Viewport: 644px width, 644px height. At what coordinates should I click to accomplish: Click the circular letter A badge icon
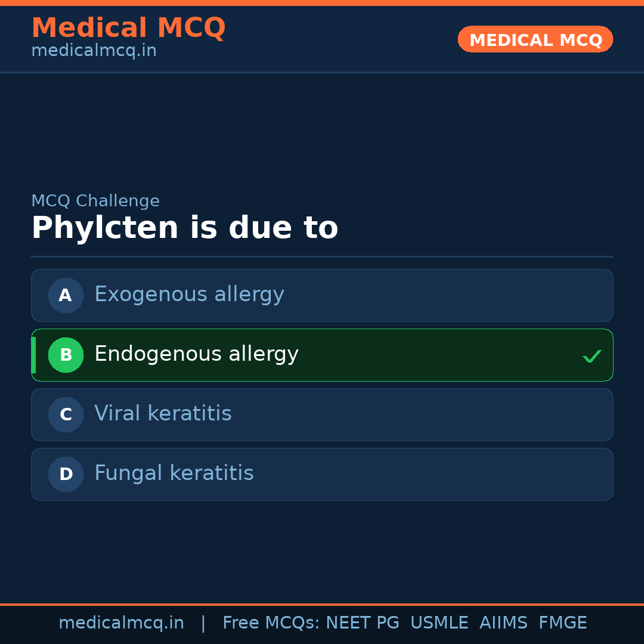(x=66, y=295)
